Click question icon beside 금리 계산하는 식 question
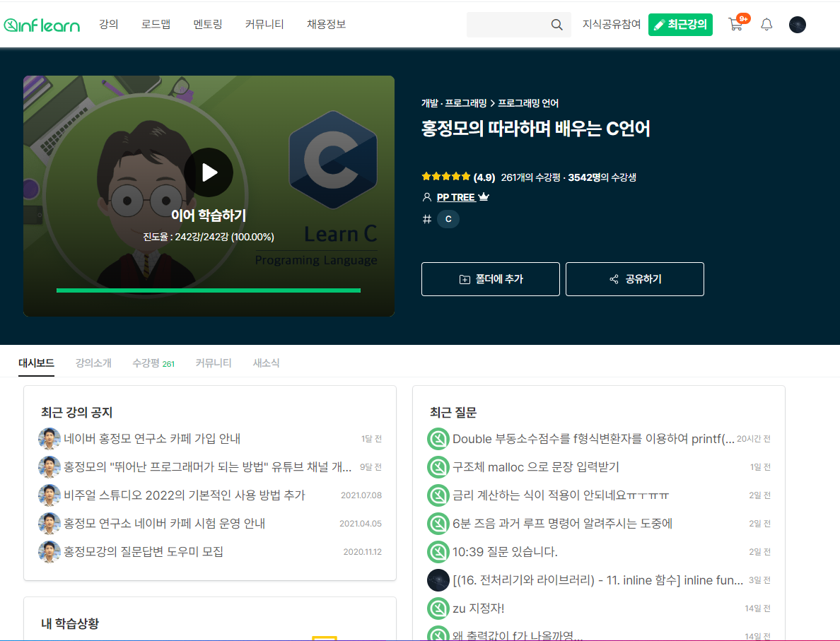 [x=438, y=495]
